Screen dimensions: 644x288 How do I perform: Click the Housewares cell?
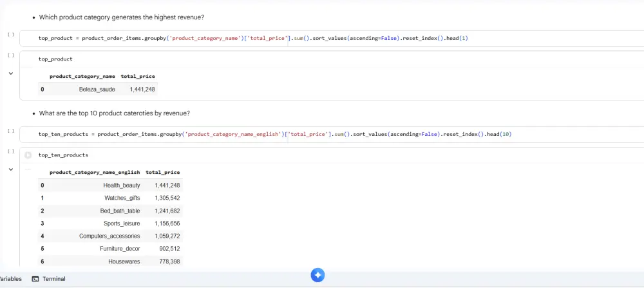[124, 262]
